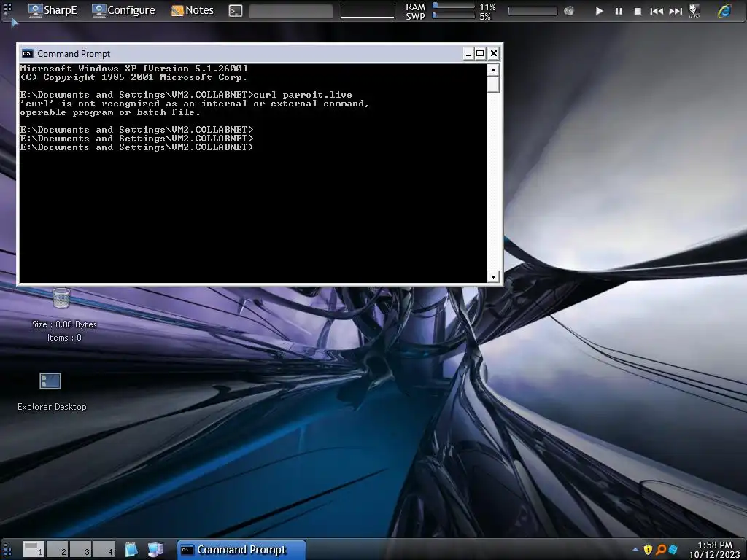Skip to next track
The height and width of the screenshot is (560, 747).
click(x=676, y=11)
